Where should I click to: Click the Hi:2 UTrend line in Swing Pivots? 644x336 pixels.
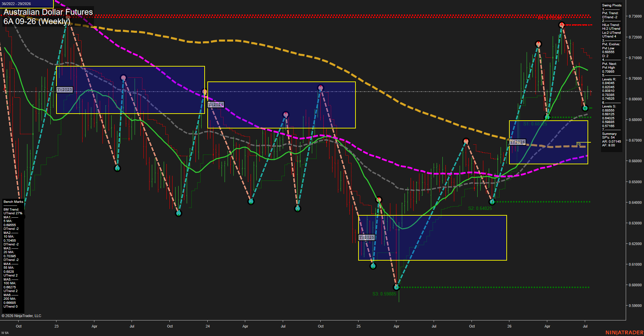pos(611,29)
